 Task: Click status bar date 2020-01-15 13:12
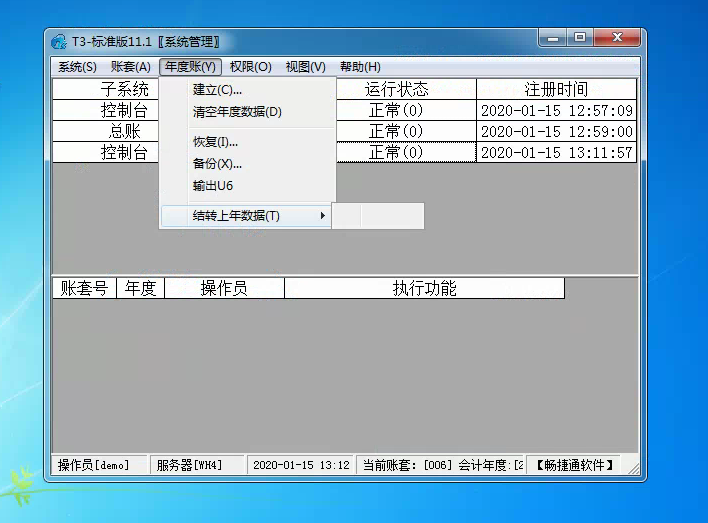[x=301, y=465]
